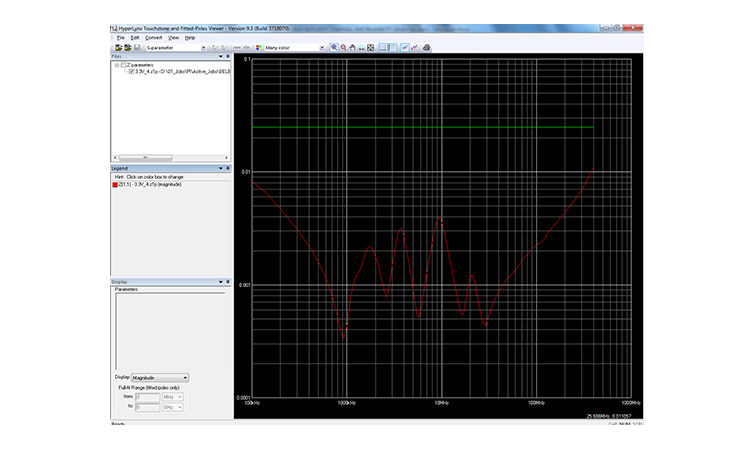Open the Display panel menu arrow
This screenshot has height=450, width=750.
point(221,282)
